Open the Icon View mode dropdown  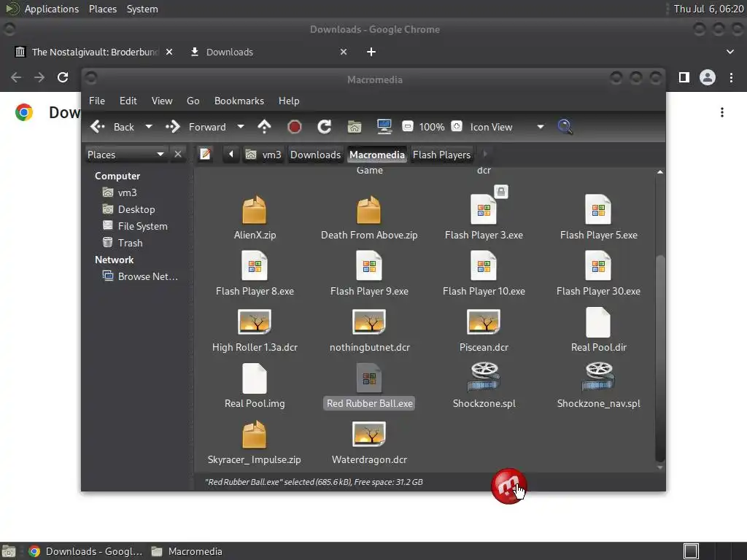506,127
